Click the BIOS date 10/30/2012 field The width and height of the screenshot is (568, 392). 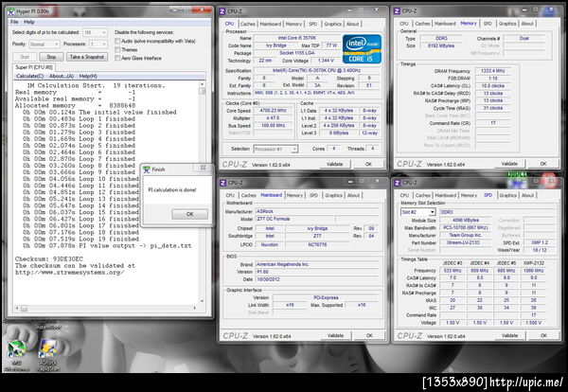[317, 279]
